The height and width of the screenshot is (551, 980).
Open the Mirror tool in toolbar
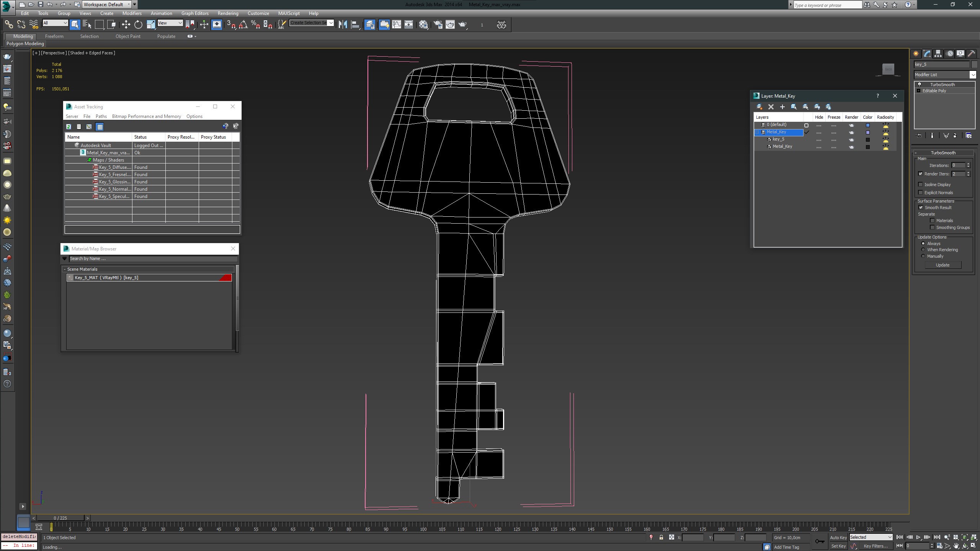point(343,25)
